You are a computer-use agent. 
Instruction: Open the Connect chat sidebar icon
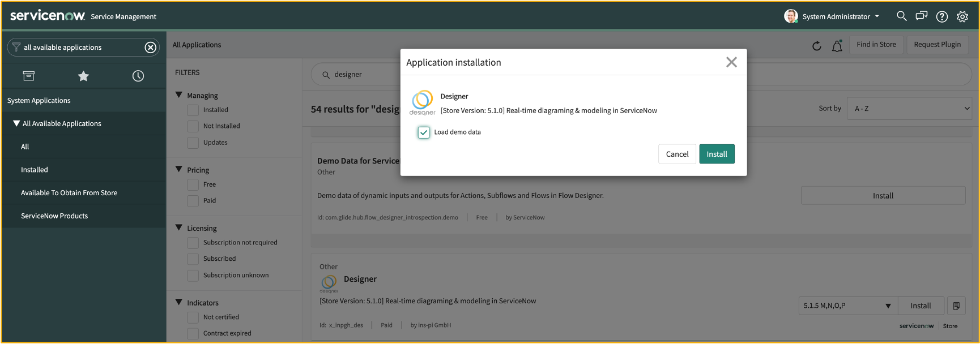click(x=922, y=16)
